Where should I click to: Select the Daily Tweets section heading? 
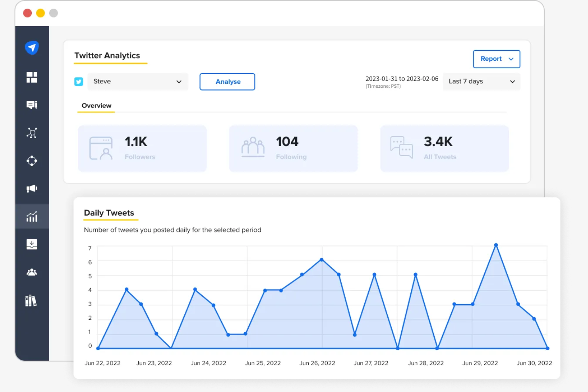click(110, 213)
